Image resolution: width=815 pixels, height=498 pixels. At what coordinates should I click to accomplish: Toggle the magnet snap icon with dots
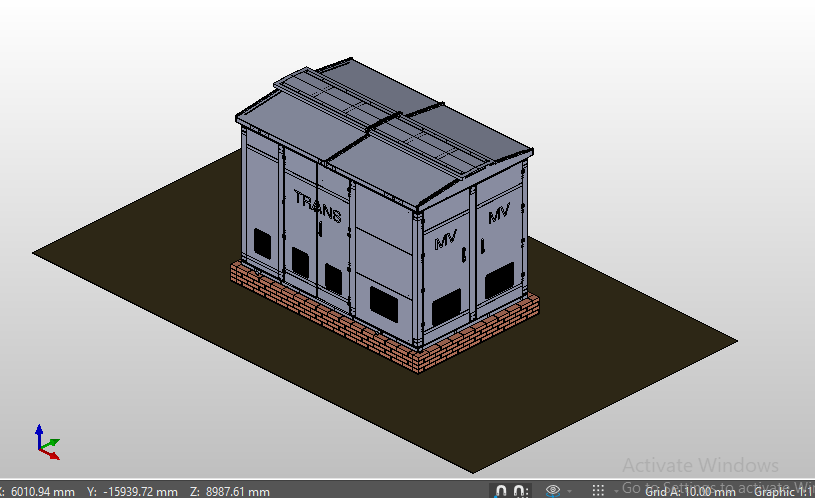[x=520, y=491]
